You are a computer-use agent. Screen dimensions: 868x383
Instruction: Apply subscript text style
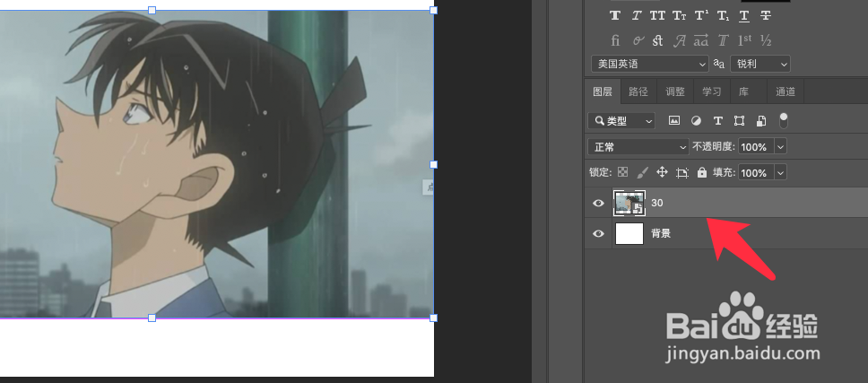[723, 16]
